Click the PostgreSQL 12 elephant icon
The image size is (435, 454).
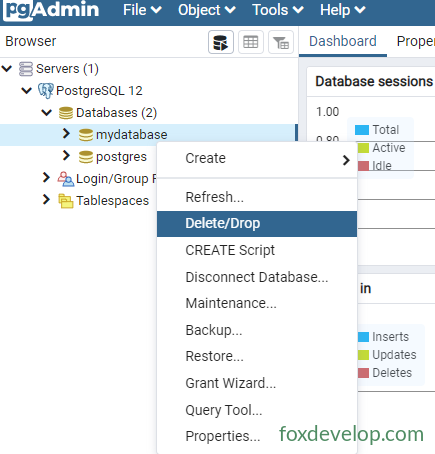[46, 91]
